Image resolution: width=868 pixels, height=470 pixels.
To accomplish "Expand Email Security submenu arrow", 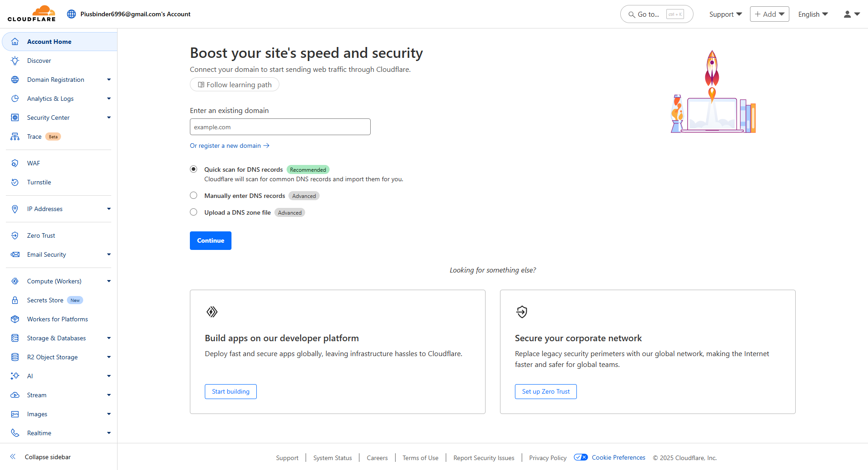I will click(109, 254).
